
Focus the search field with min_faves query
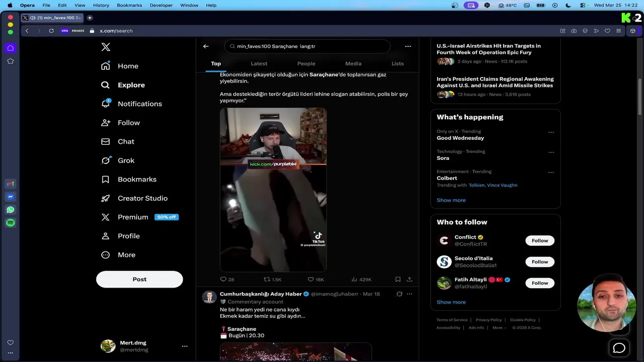[307, 46]
